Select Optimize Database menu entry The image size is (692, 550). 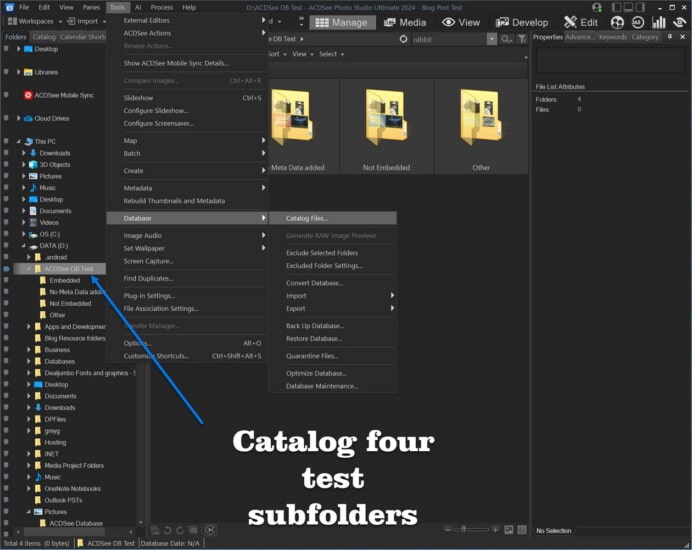(316, 373)
